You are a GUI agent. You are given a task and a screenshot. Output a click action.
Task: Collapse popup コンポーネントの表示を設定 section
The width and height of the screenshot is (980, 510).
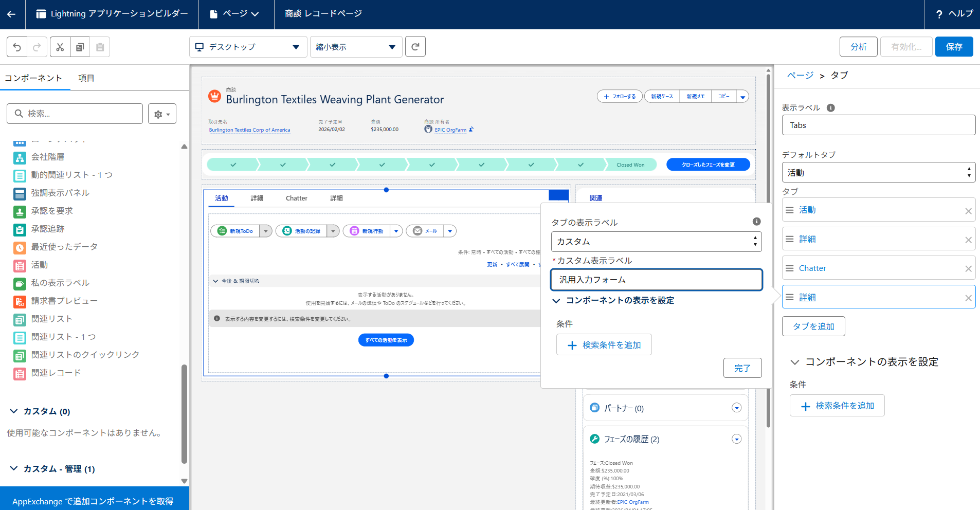pos(556,301)
